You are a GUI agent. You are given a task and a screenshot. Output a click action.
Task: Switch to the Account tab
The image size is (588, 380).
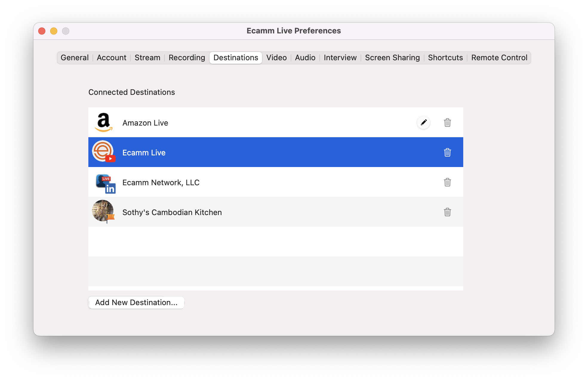(112, 58)
